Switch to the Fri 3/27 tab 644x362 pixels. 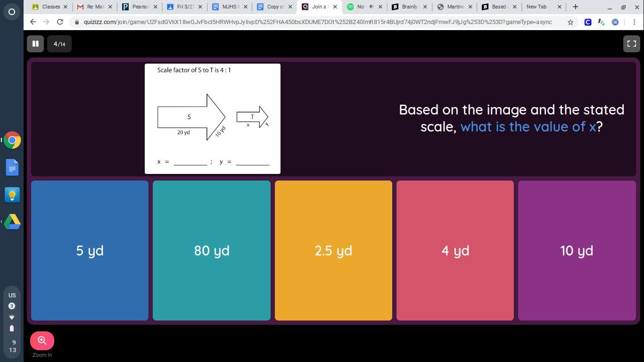(x=184, y=7)
